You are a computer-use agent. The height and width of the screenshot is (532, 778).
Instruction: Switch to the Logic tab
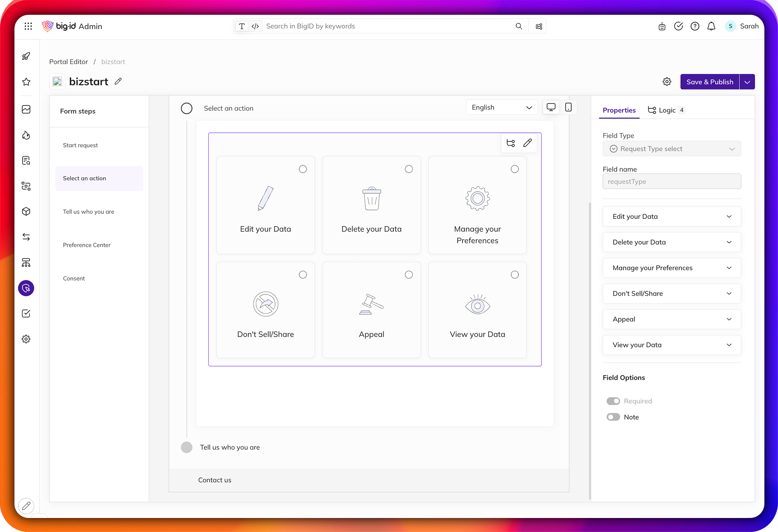point(666,110)
